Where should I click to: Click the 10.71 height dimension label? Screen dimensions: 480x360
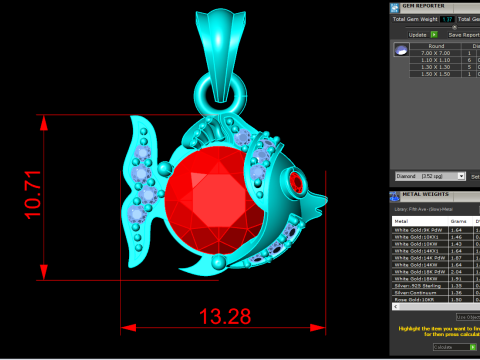pyautogui.click(x=33, y=195)
